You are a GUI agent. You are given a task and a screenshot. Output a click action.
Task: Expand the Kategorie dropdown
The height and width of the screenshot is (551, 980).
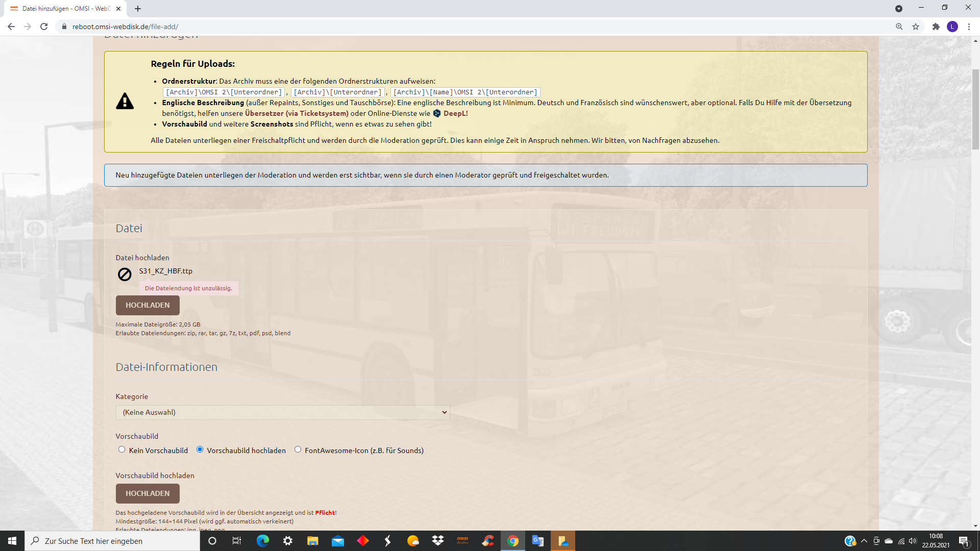click(282, 412)
